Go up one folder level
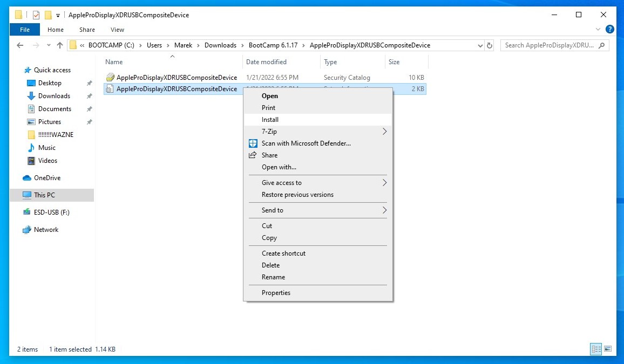624x364 pixels. (60, 45)
